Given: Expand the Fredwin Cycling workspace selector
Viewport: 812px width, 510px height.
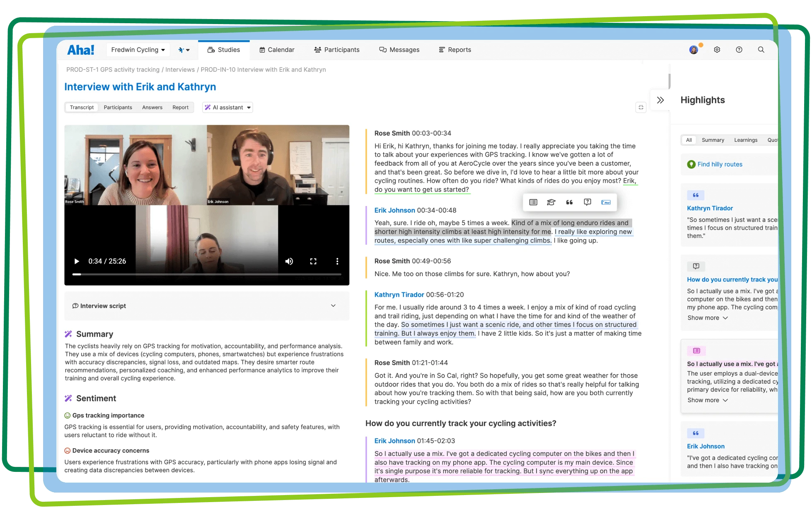Looking at the screenshot, I should click(138, 49).
